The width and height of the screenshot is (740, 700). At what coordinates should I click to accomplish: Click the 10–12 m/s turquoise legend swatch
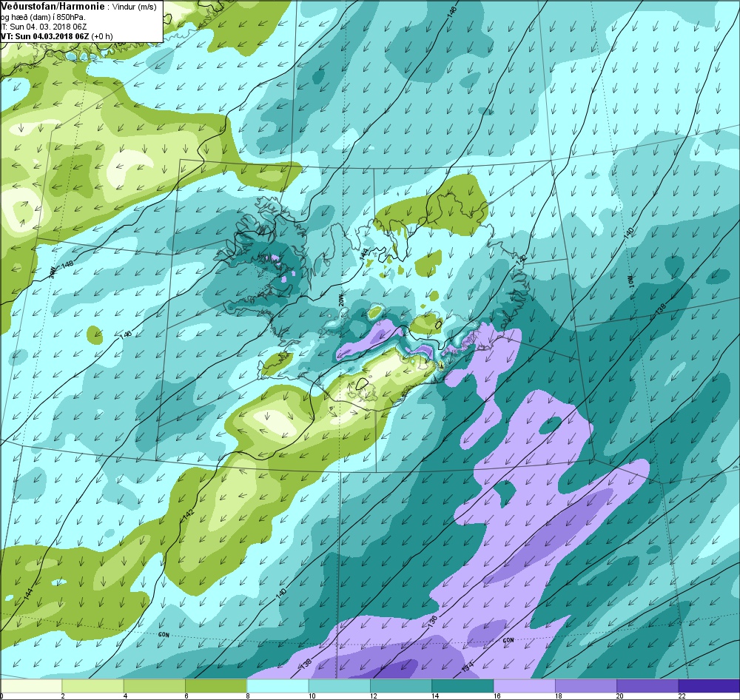pos(340,685)
